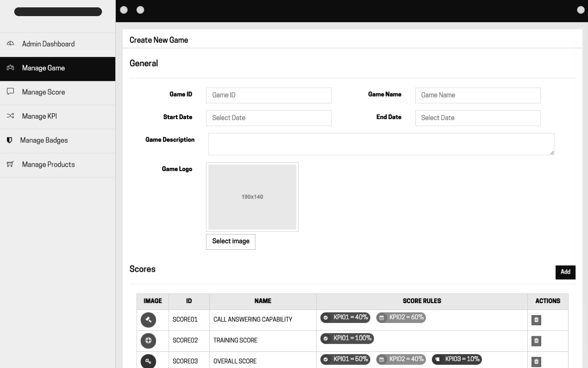
Task: Select Manage Game in the sidebar
Action: pos(44,68)
